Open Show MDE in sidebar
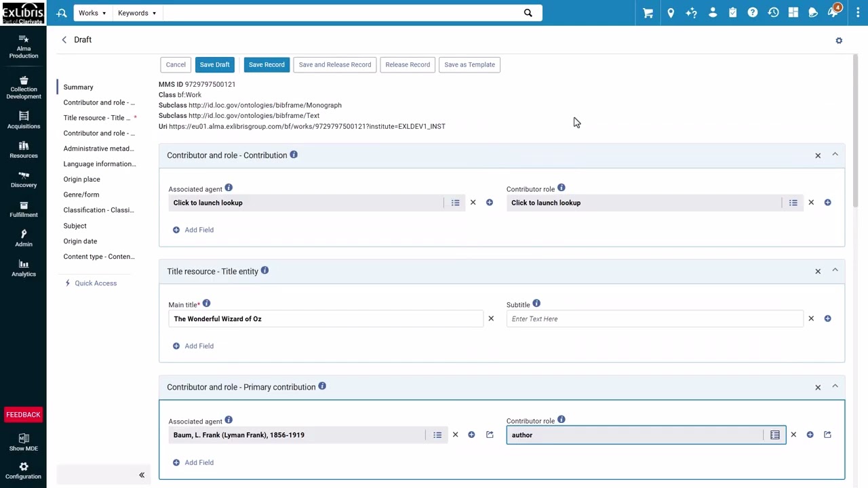 [x=24, y=443]
